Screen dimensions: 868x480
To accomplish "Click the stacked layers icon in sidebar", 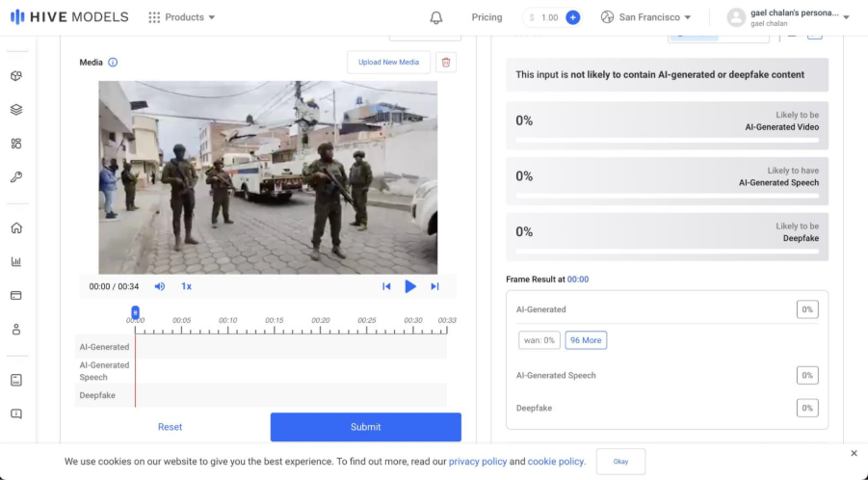I will coord(16,110).
